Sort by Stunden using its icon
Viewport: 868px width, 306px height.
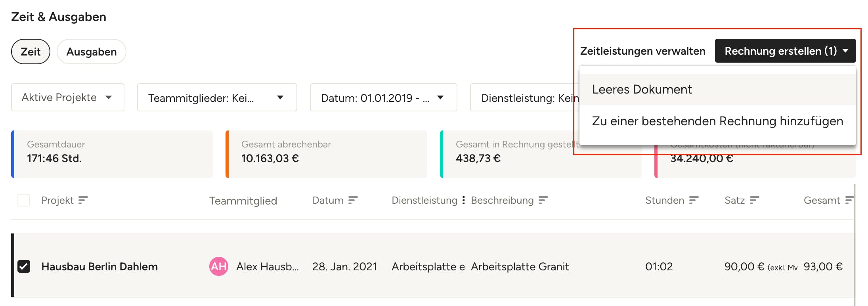694,200
